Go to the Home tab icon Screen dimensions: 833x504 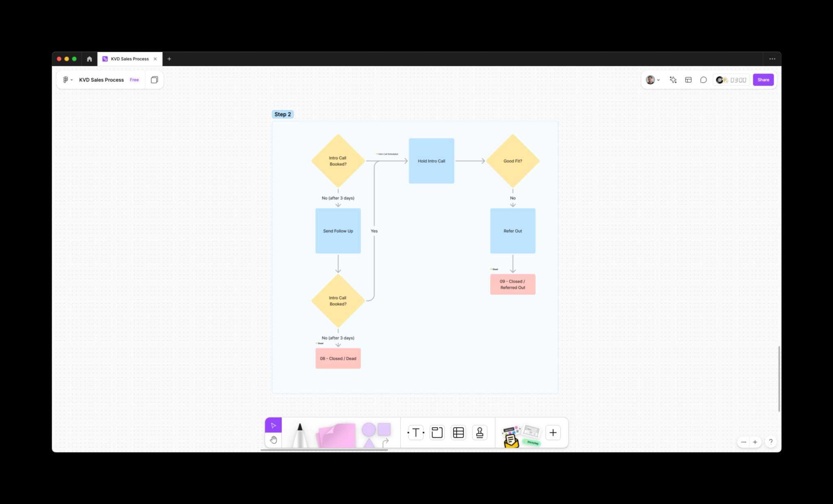pos(89,59)
